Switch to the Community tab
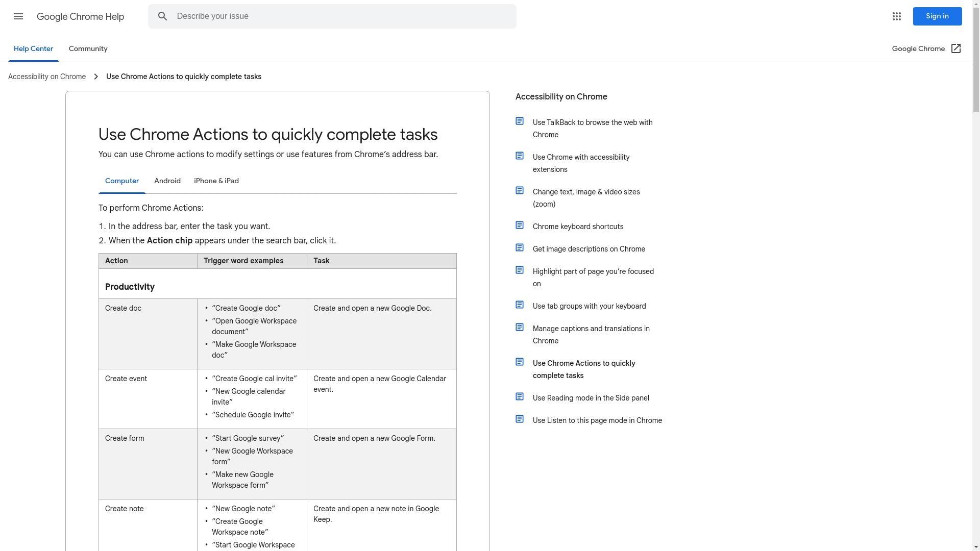980x551 pixels. tap(88, 49)
